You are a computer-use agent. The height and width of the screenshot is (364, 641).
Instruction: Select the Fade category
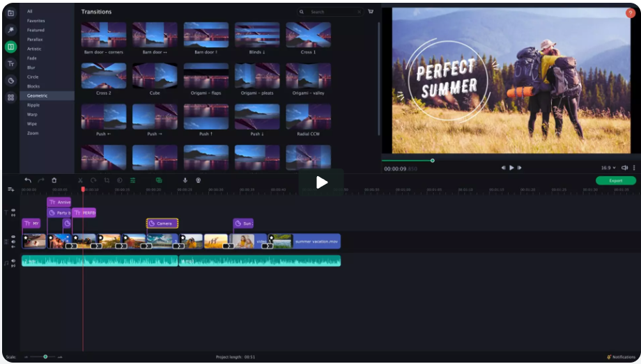pos(32,58)
